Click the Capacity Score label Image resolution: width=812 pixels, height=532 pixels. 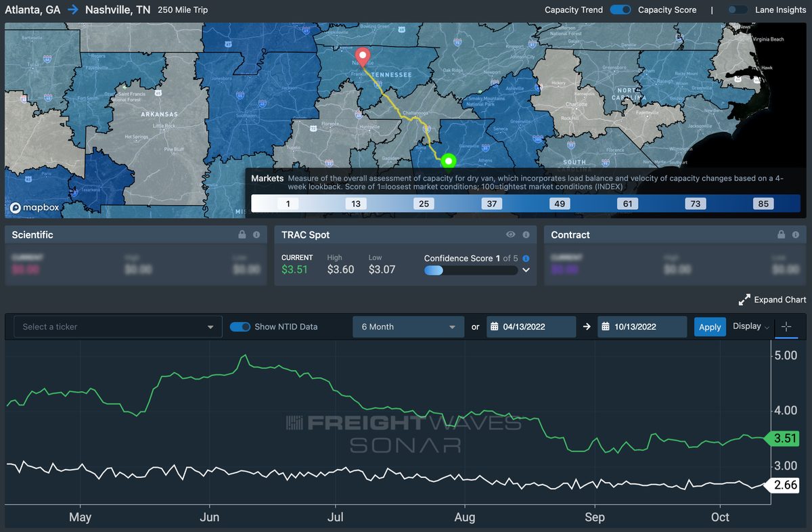[x=667, y=10]
